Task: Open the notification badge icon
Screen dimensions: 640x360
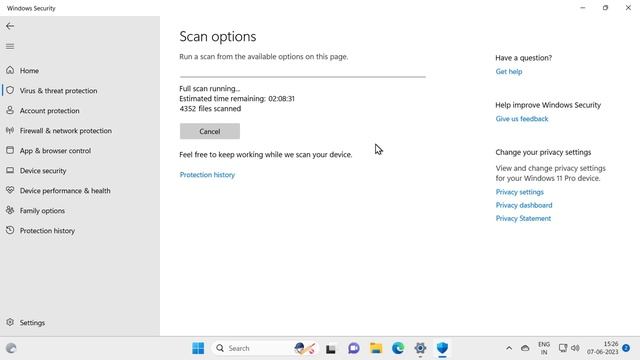Action: (x=626, y=348)
